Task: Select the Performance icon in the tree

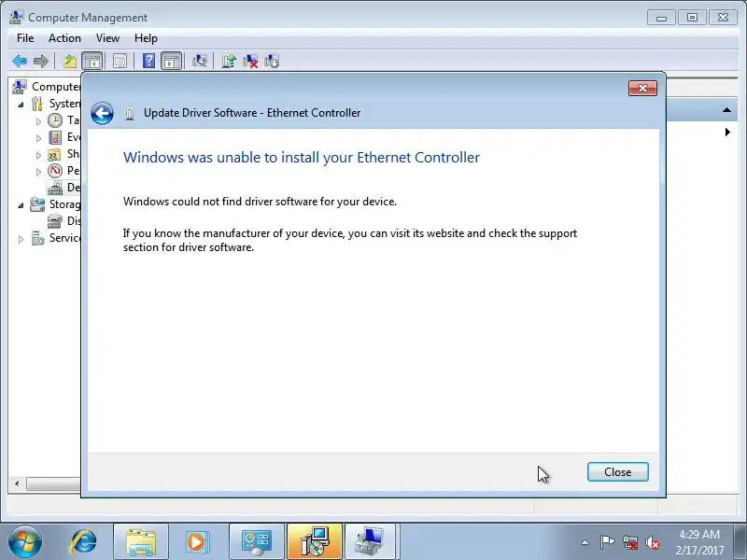Action: (55, 171)
